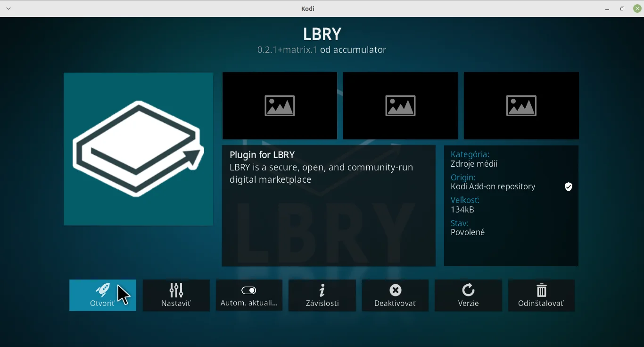644x347 pixels.
Task: Open the Verzie versions list
Action: [469, 296]
